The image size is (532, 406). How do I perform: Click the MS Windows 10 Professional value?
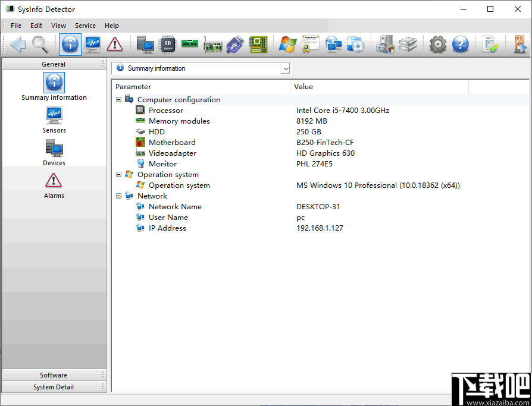[x=378, y=185]
